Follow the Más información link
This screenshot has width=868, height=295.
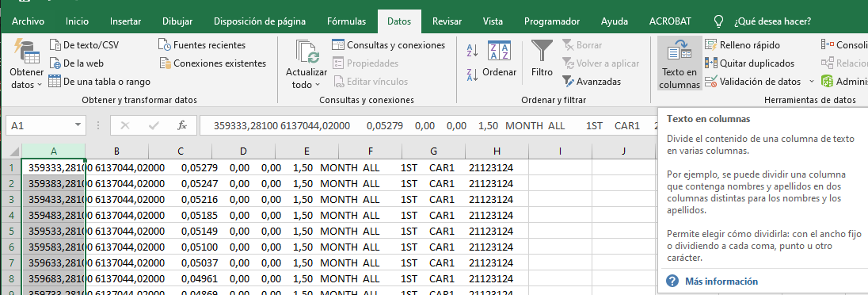[x=721, y=282]
